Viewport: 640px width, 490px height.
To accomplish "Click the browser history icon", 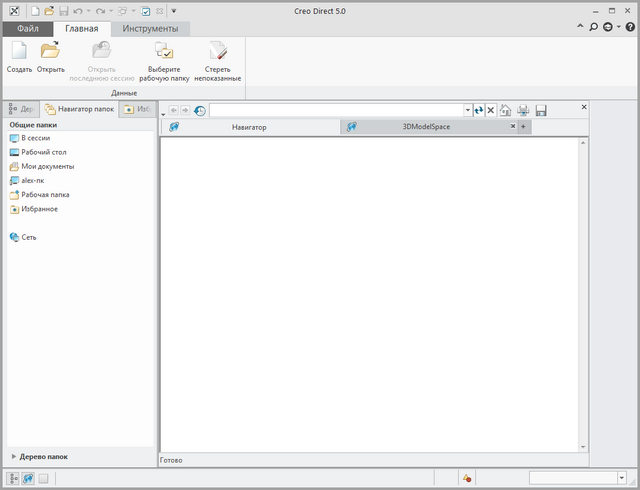I will 199,110.
